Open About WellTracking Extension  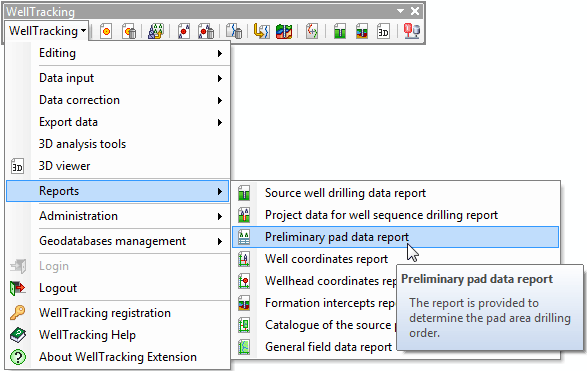(x=118, y=357)
